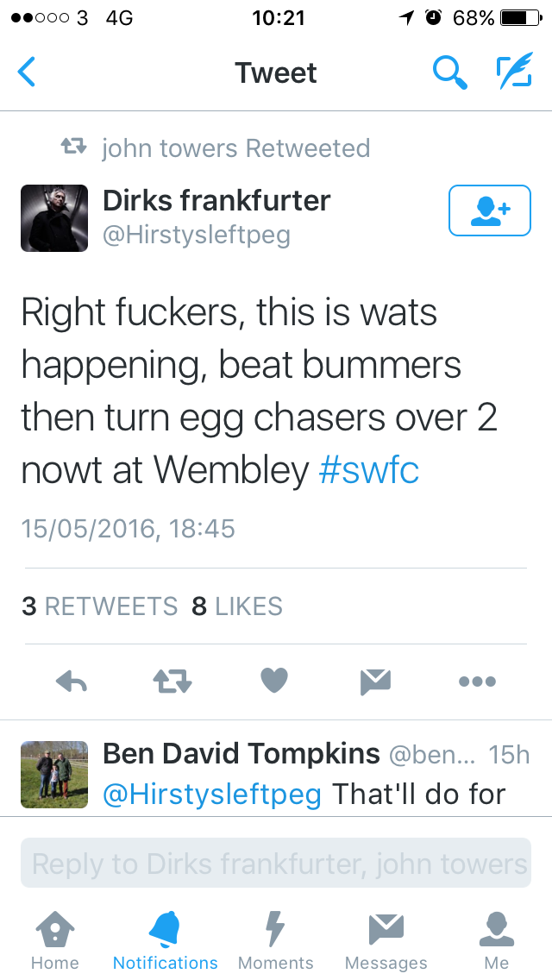Screen dimensions: 552x980
Task: Like the tweet with the heart icon
Action: pos(273,681)
